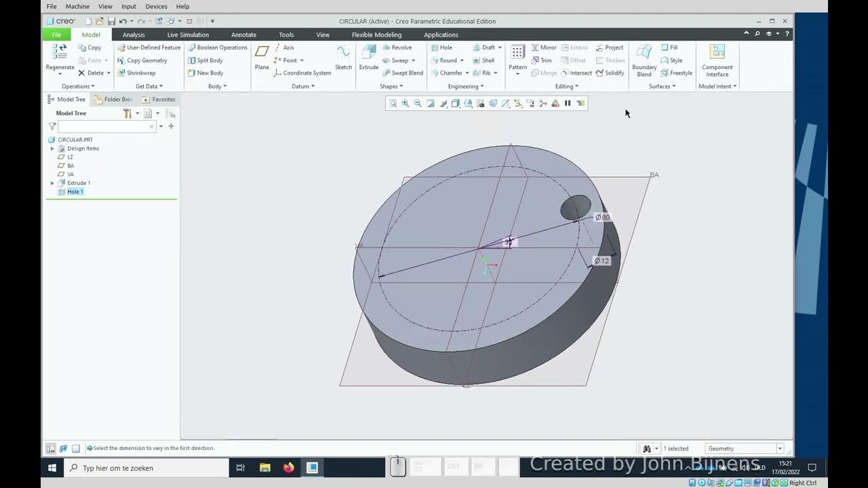Expand the Design Items node
The height and width of the screenshot is (488, 868).
[x=52, y=148]
